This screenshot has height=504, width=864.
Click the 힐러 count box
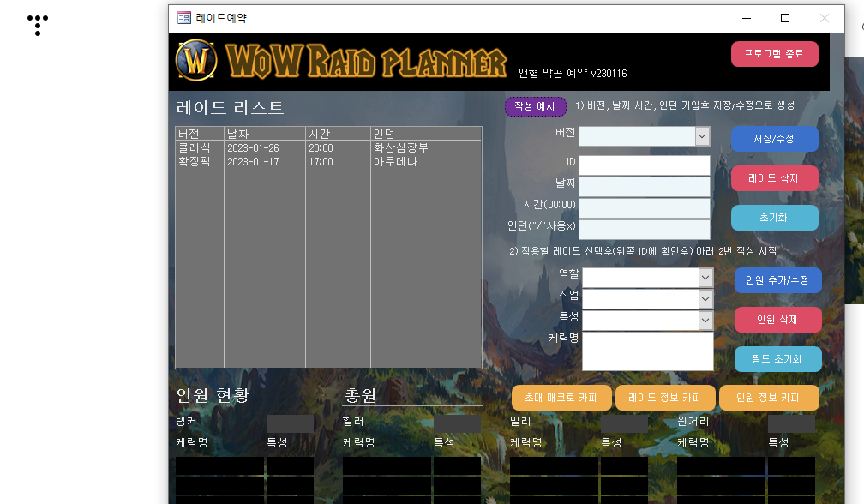tap(457, 423)
